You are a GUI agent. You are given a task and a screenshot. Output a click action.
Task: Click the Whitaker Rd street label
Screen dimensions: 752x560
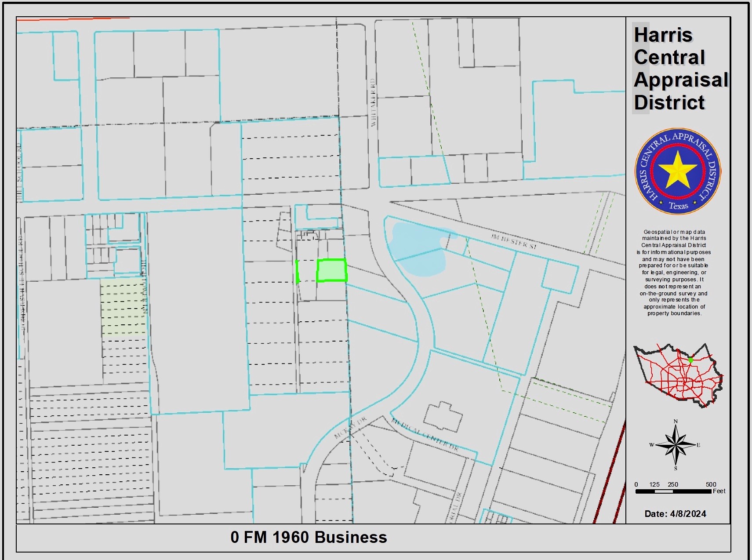[373, 103]
